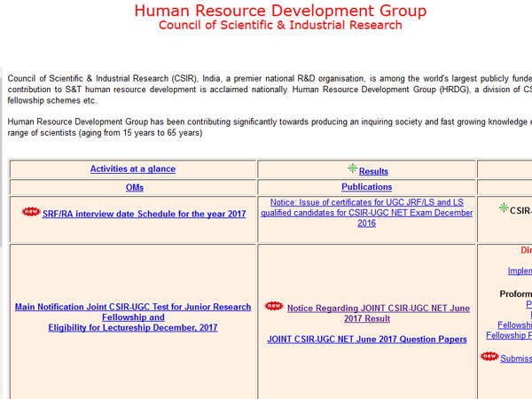
Task: Click the Human Resource Development Group heading
Action: pos(280,11)
